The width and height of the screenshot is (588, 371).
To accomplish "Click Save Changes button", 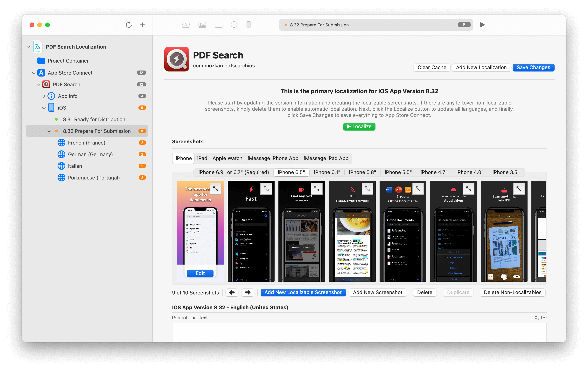I will pos(533,68).
